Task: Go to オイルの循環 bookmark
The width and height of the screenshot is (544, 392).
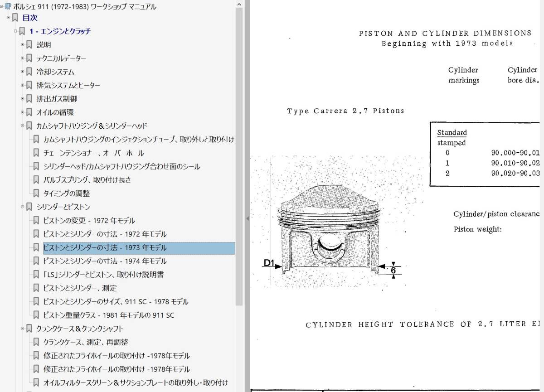Action: [x=55, y=112]
